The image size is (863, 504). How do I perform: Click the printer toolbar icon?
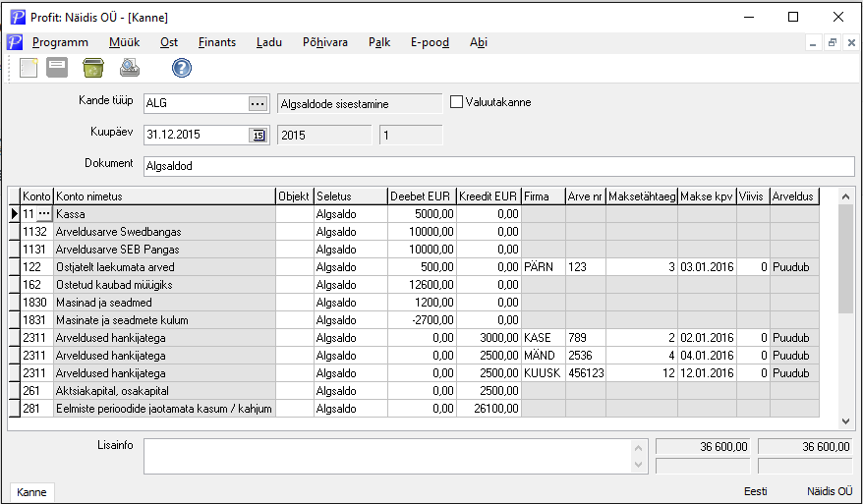pos(130,68)
